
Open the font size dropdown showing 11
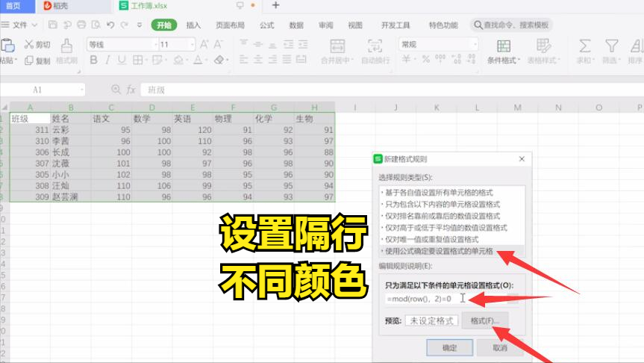point(177,44)
